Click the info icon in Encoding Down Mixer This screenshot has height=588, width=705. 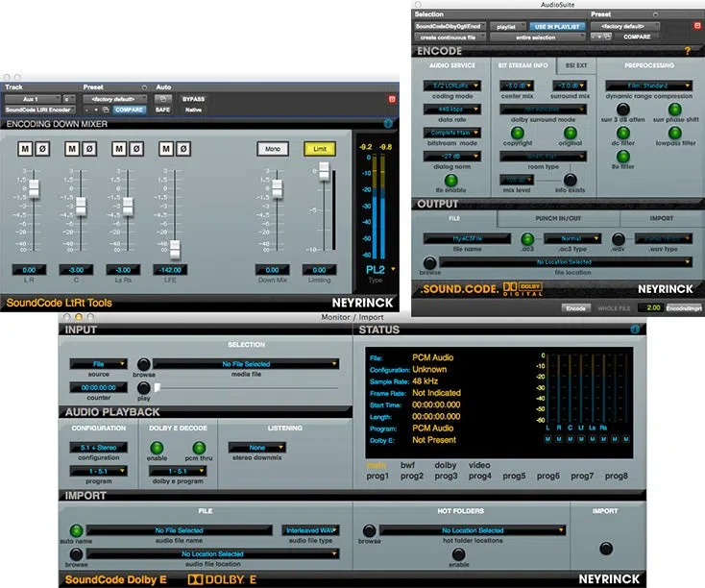pos(388,123)
